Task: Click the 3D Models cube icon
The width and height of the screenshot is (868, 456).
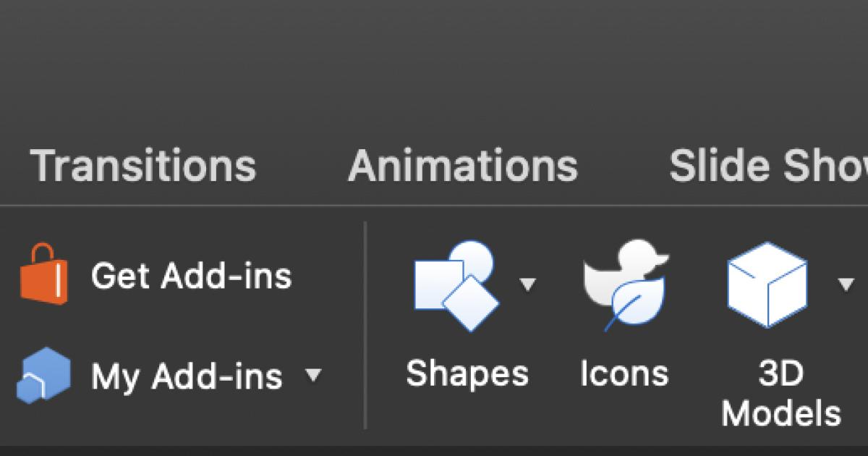Action: pyautogui.click(x=767, y=284)
